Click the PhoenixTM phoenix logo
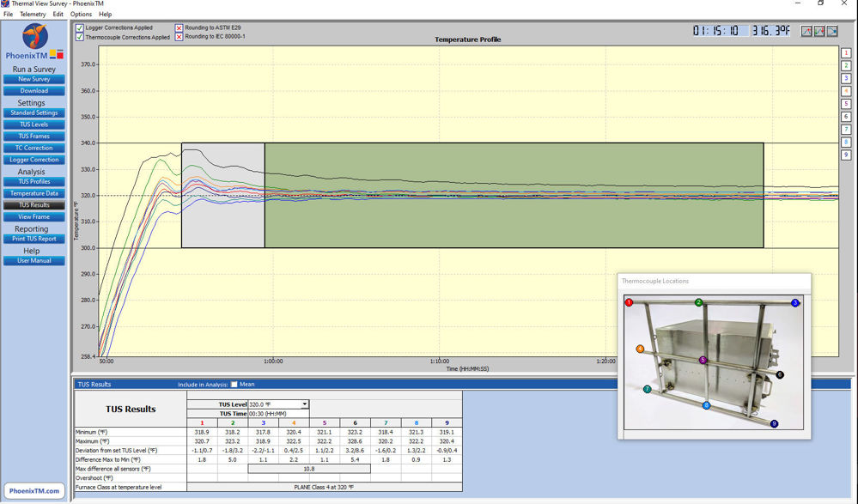 35,37
